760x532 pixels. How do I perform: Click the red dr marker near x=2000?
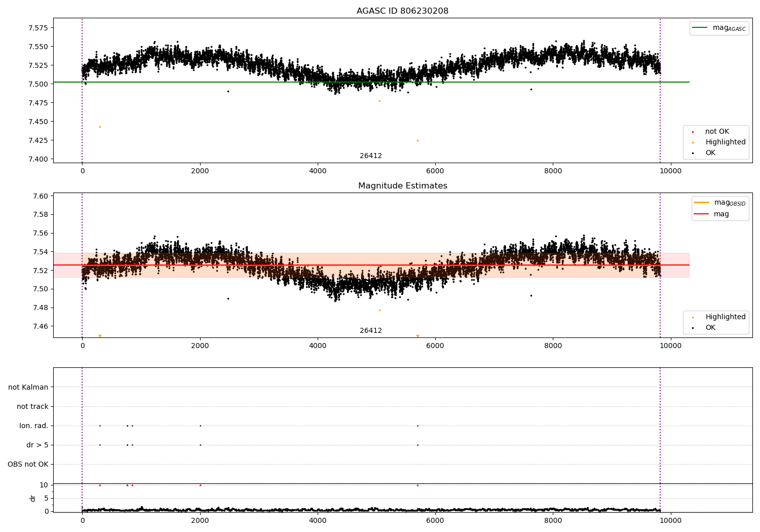point(200,485)
